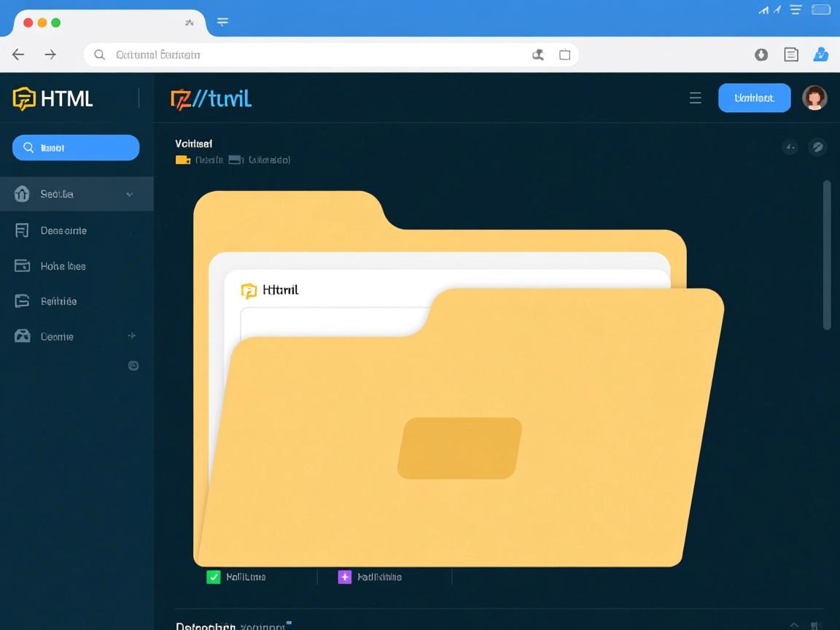Collapse the bottom section using up chevron

point(794,625)
